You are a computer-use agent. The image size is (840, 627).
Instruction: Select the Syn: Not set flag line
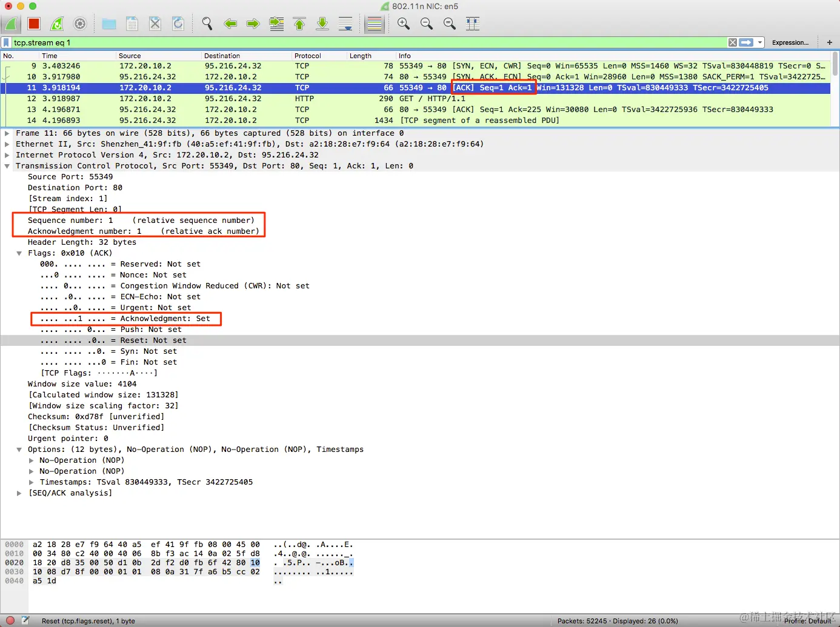108,351
